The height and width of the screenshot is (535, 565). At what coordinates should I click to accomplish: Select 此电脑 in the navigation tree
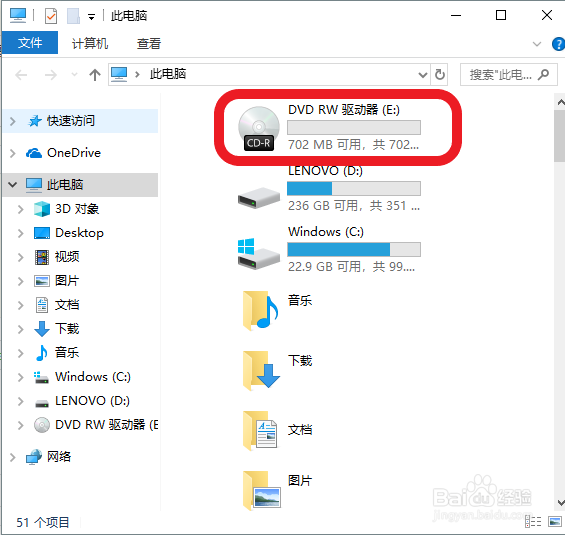[x=64, y=185]
